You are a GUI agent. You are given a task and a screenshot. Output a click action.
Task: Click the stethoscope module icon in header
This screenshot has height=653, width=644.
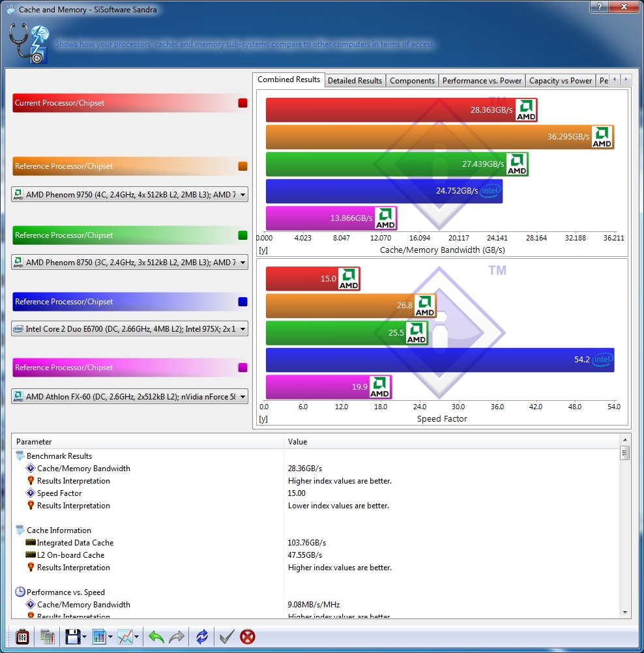coord(28,43)
